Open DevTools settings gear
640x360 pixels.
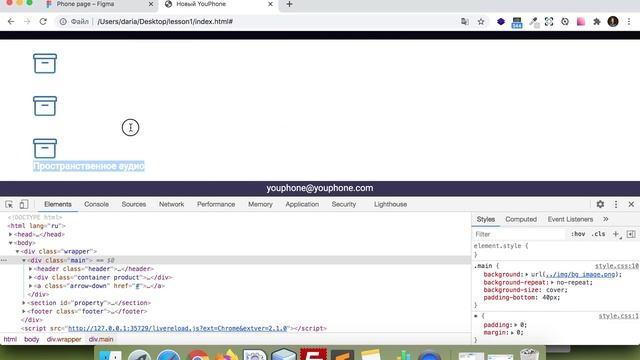(600, 204)
